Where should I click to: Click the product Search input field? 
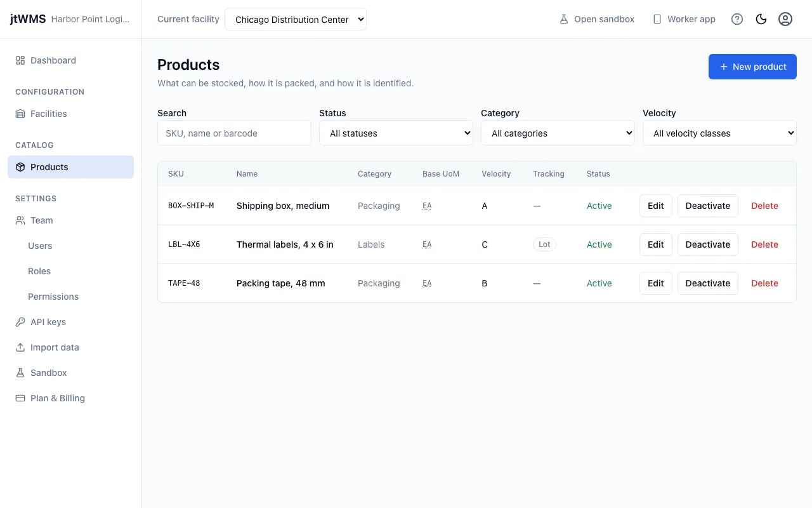click(234, 133)
